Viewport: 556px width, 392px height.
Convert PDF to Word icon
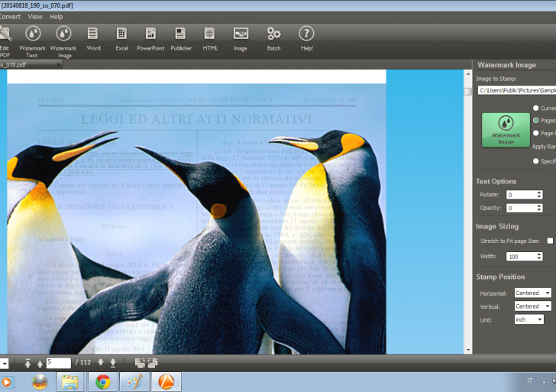pos(93,38)
